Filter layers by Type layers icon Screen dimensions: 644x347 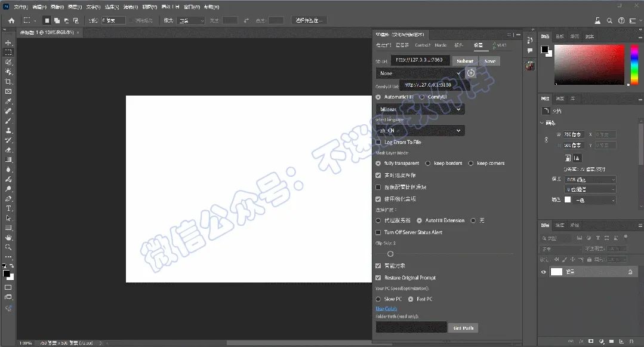coord(597,238)
